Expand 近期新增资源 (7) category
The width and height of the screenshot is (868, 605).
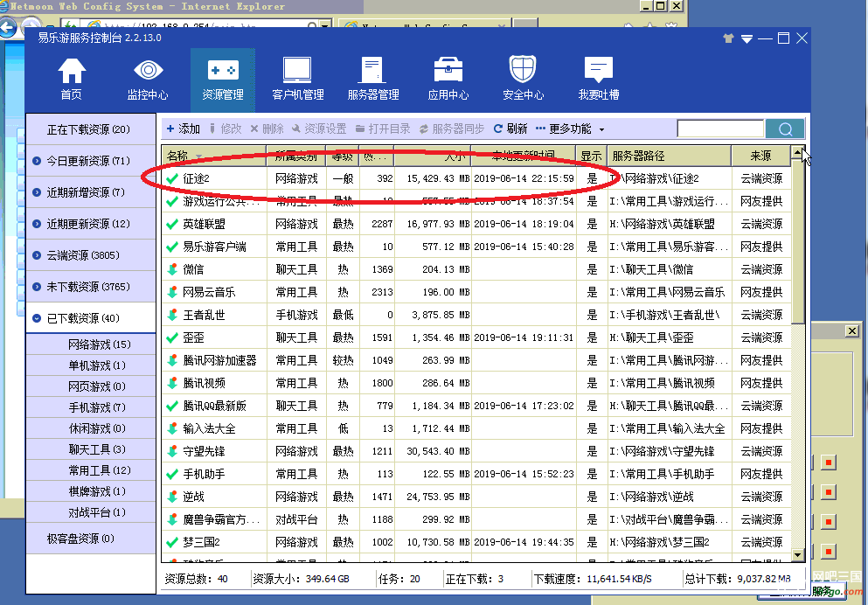point(91,192)
